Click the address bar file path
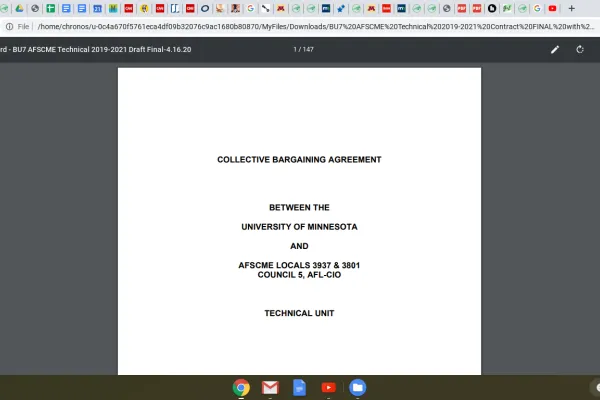The image size is (600, 400). [x=300, y=26]
